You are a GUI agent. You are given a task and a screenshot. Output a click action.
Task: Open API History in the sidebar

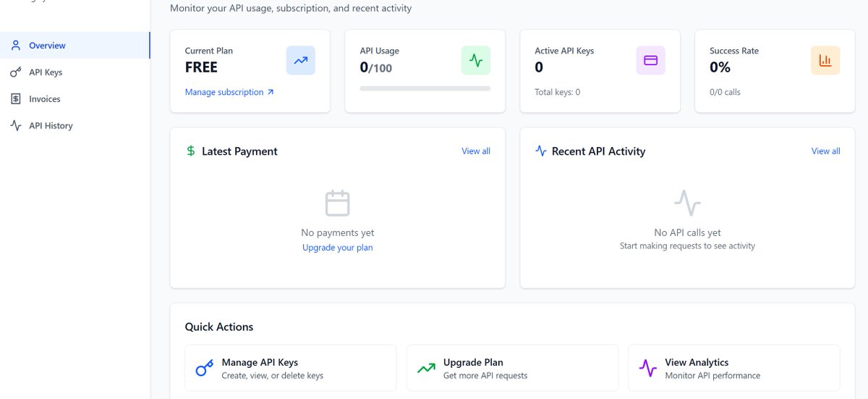coord(75,126)
